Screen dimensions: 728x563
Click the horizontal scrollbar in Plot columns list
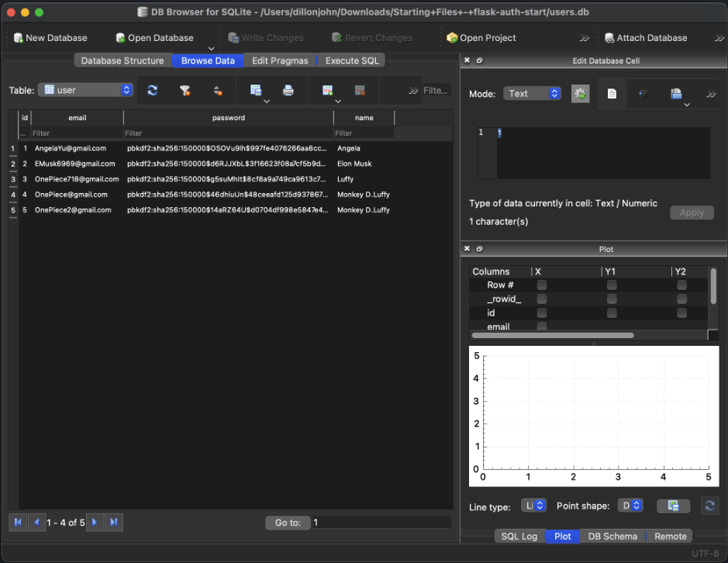553,336
